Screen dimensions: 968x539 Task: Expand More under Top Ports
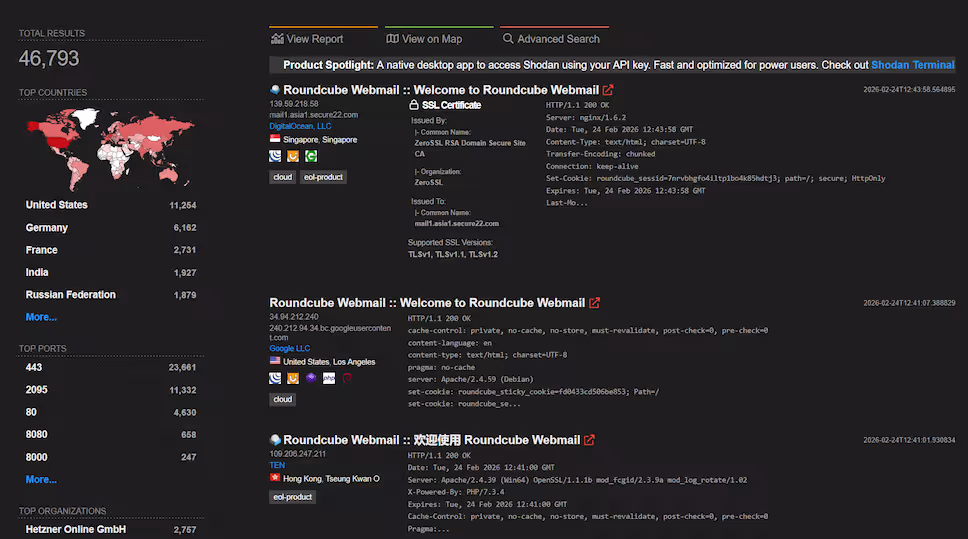click(41, 479)
